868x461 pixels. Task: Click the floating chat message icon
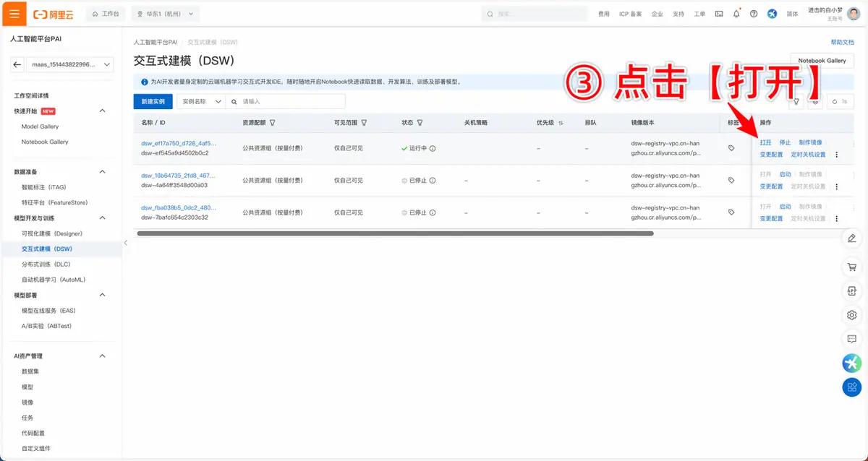(x=852, y=338)
